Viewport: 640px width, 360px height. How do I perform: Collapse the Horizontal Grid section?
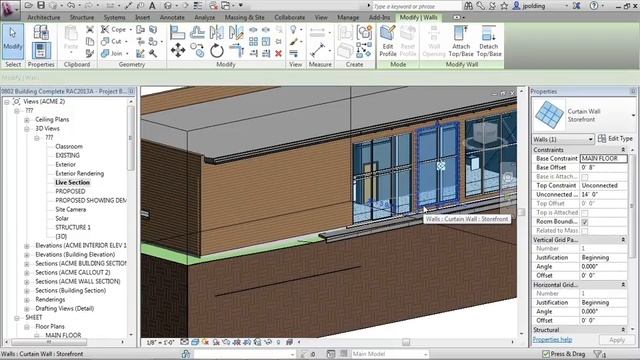[x=623, y=284]
